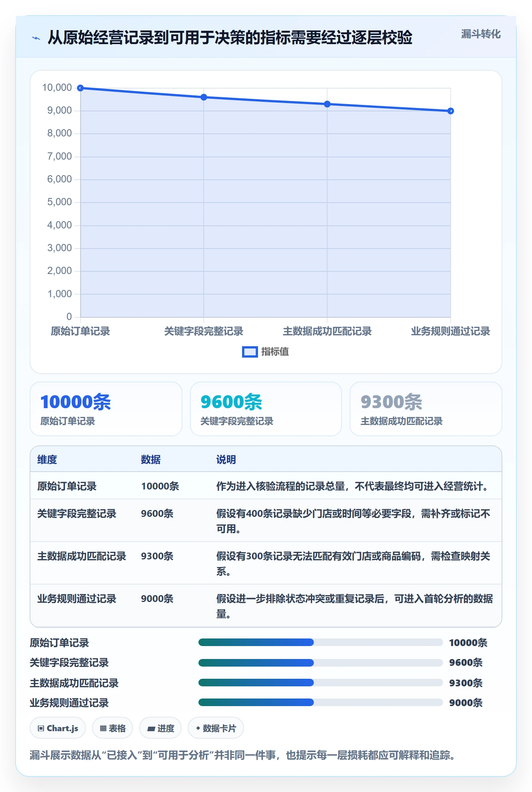Click the Chart.js tag

point(58,728)
